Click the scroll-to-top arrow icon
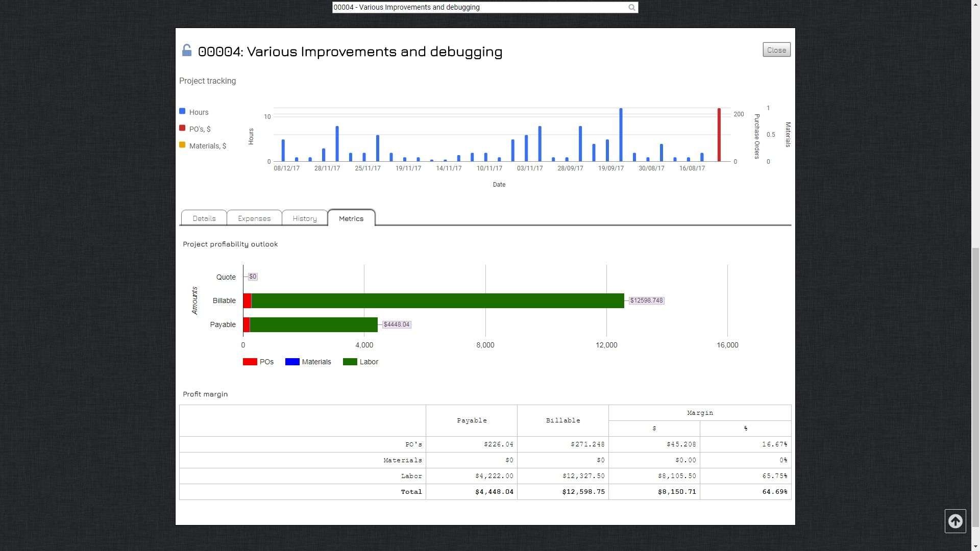 [955, 521]
